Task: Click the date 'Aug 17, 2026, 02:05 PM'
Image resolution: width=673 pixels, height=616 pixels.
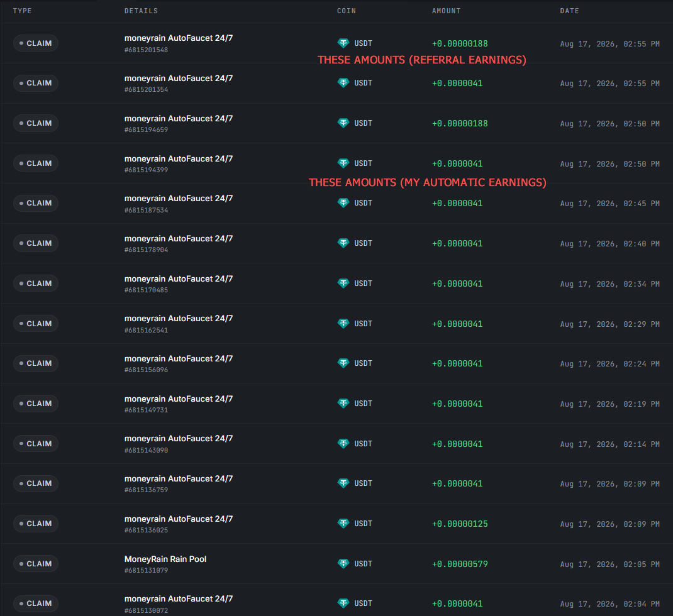Action: 609,564
